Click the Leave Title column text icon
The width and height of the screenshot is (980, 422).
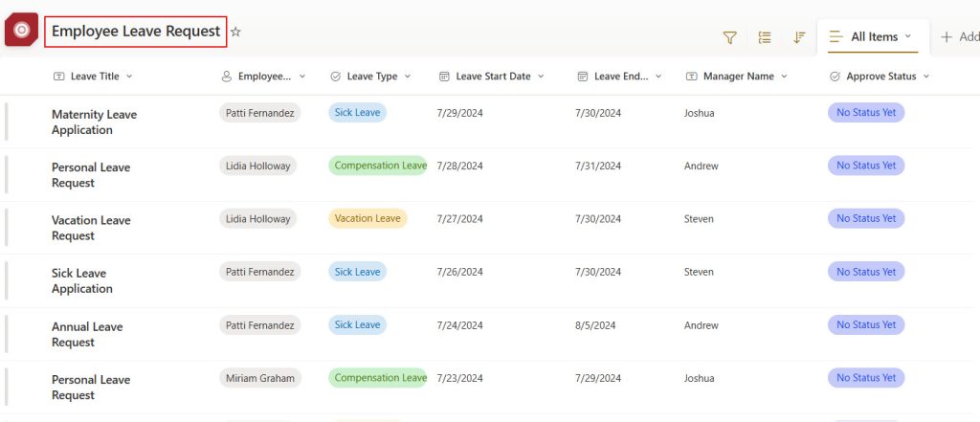(58, 77)
